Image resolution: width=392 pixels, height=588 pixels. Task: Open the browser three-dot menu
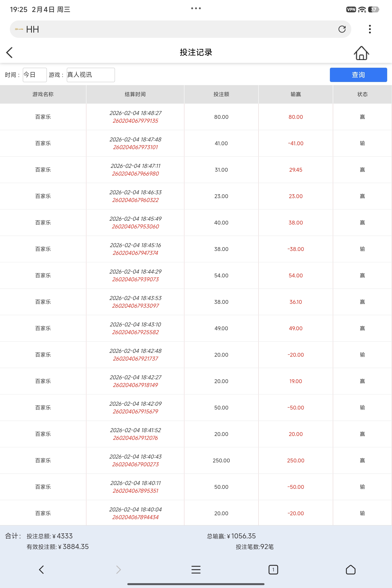[x=370, y=29]
